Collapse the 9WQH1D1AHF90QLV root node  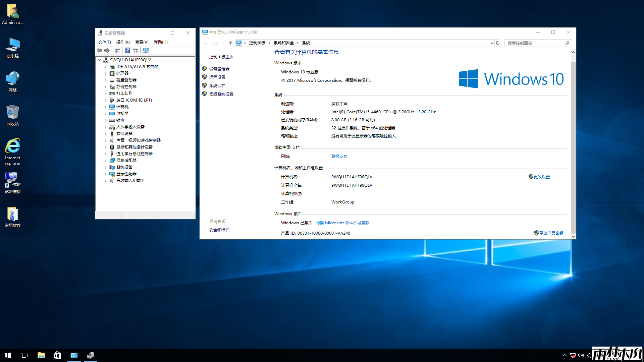pyautogui.click(x=99, y=60)
